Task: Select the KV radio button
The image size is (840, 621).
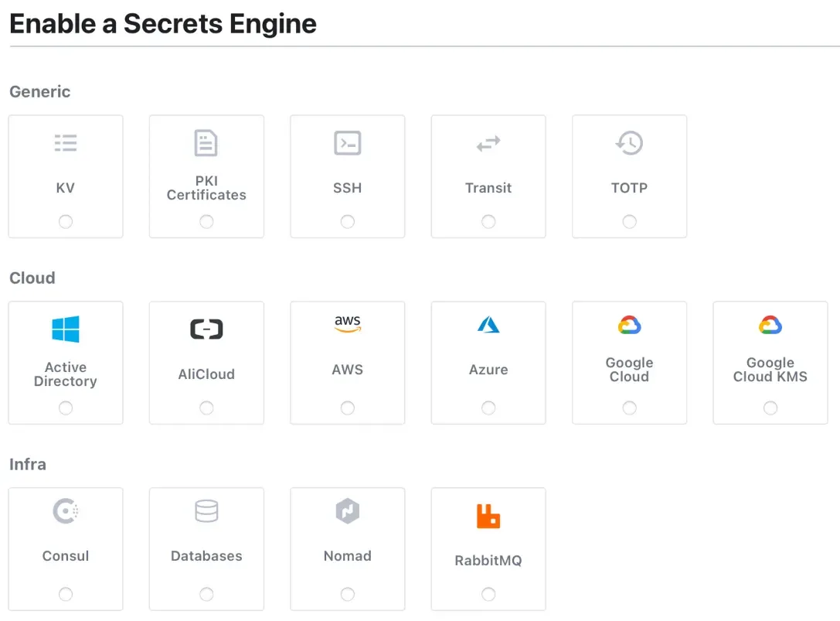Action: pos(66,221)
